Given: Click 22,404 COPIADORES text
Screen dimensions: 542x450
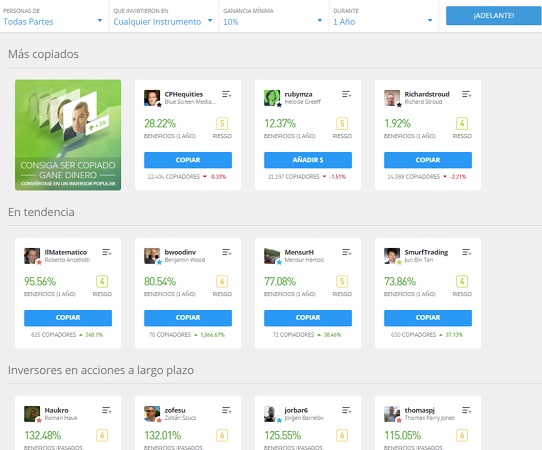Looking at the screenshot, I should tap(174, 177).
